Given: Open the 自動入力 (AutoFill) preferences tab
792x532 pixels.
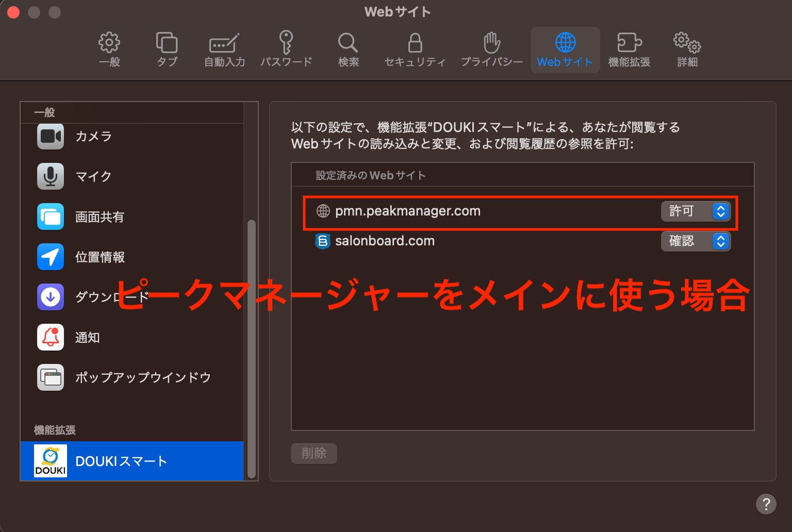Looking at the screenshot, I should (224, 50).
